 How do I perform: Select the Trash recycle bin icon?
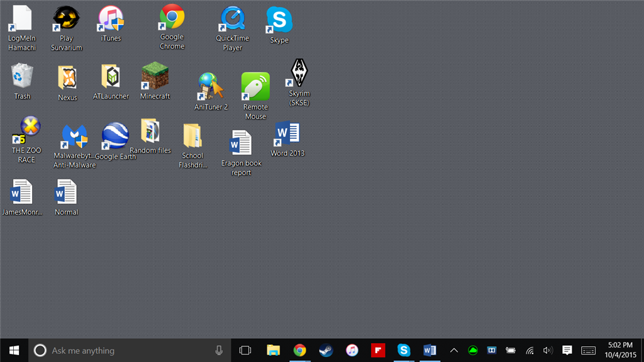pos(22,81)
